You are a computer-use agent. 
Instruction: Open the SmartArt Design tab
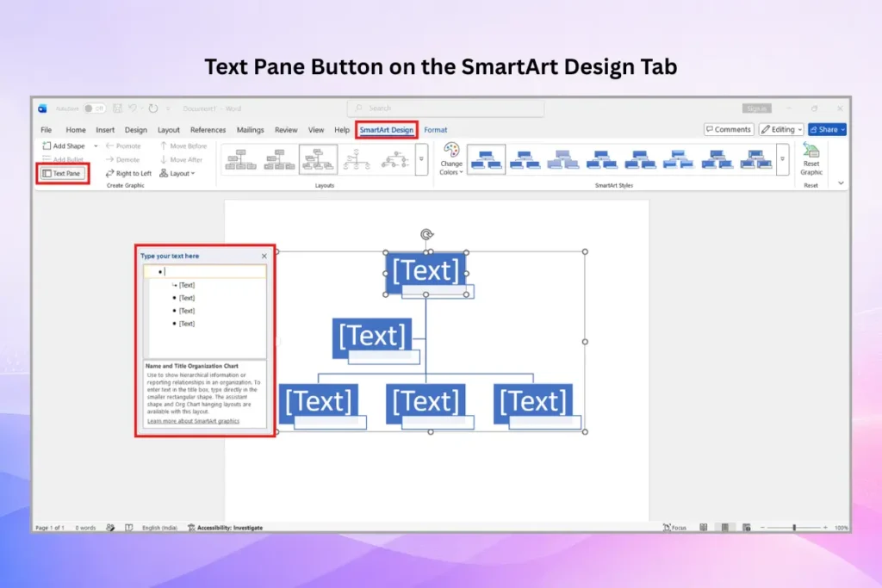pyautogui.click(x=387, y=130)
